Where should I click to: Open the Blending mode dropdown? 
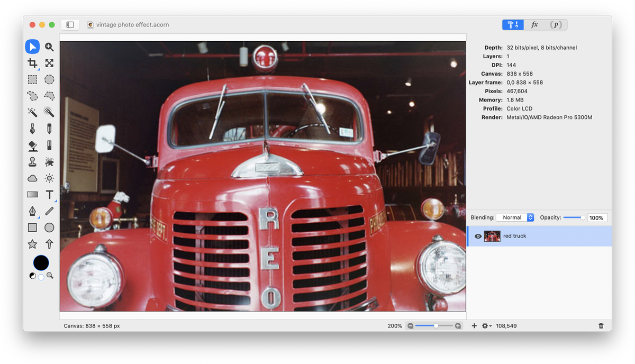coord(515,217)
